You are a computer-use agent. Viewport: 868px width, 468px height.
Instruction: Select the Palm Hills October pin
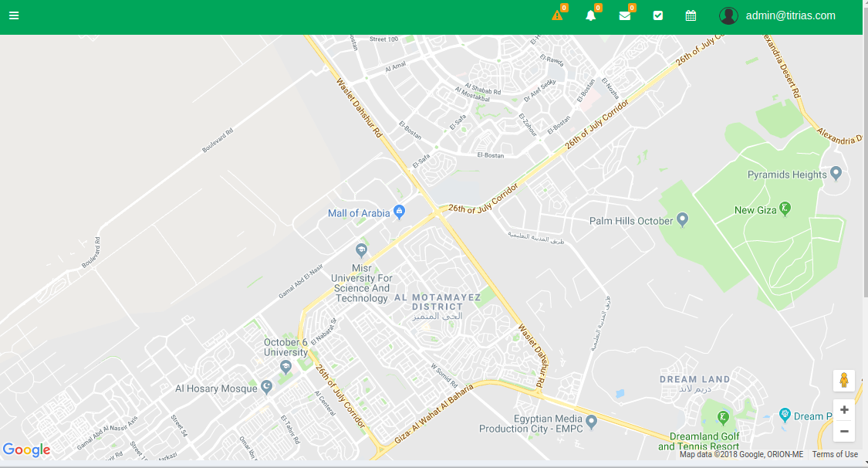tap(683, 219)
